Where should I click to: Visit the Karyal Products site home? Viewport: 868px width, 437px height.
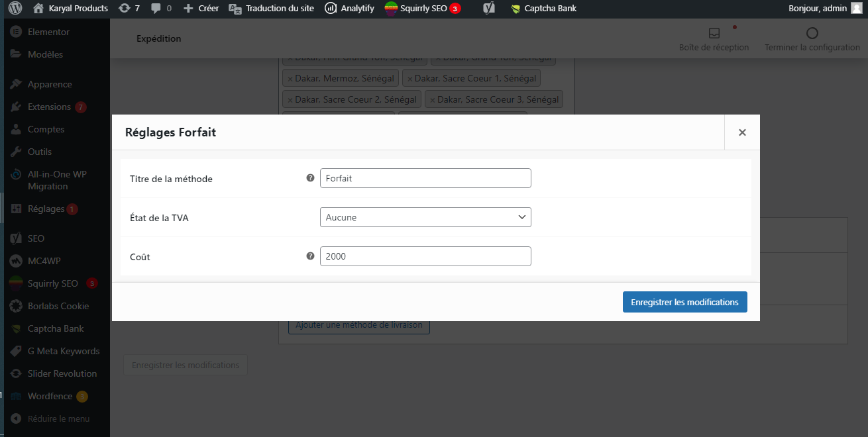[70, 9]
